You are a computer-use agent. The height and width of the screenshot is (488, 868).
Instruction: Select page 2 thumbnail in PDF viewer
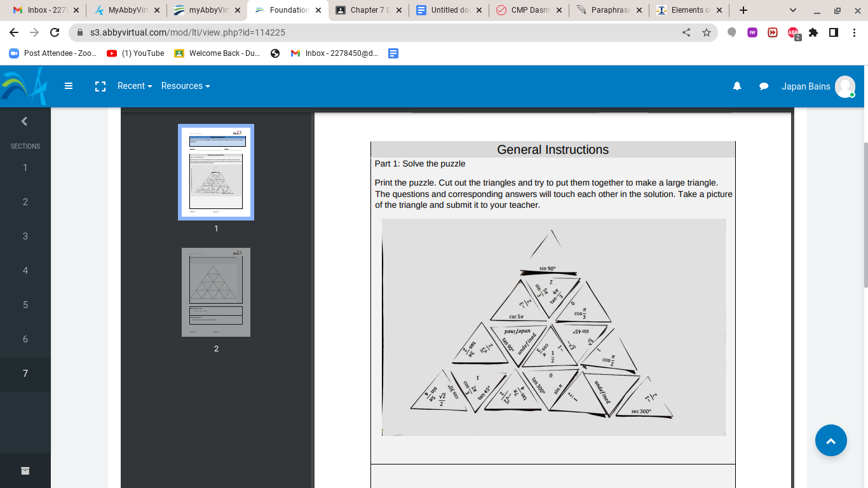click(x=216, y=292)
